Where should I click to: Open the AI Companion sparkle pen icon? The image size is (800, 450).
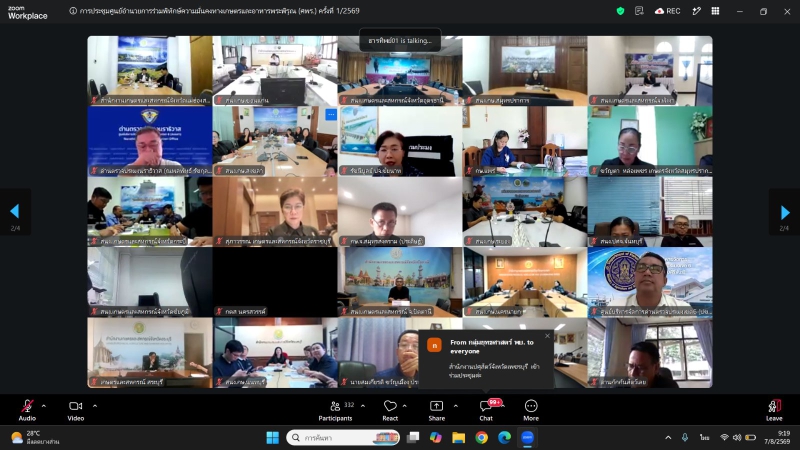696,11
